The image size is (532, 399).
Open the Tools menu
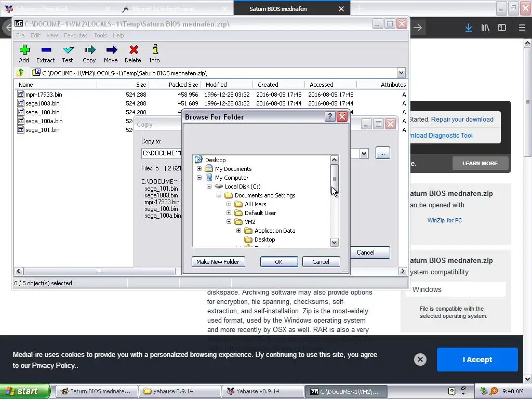point(100,35)
